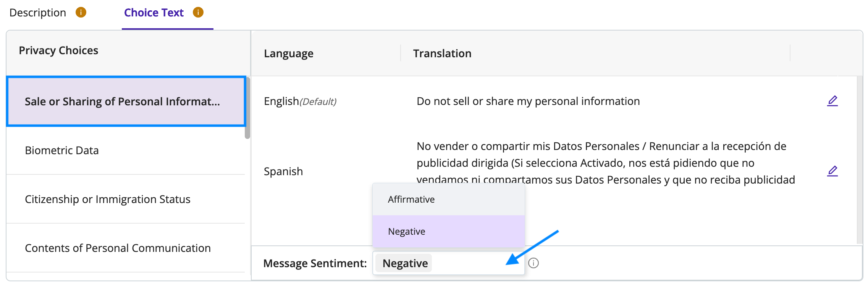The width and height of the screenshot is (868, 287).
Task: Click the Privacy Choices list scrollbar
Action: pos(247,108)
